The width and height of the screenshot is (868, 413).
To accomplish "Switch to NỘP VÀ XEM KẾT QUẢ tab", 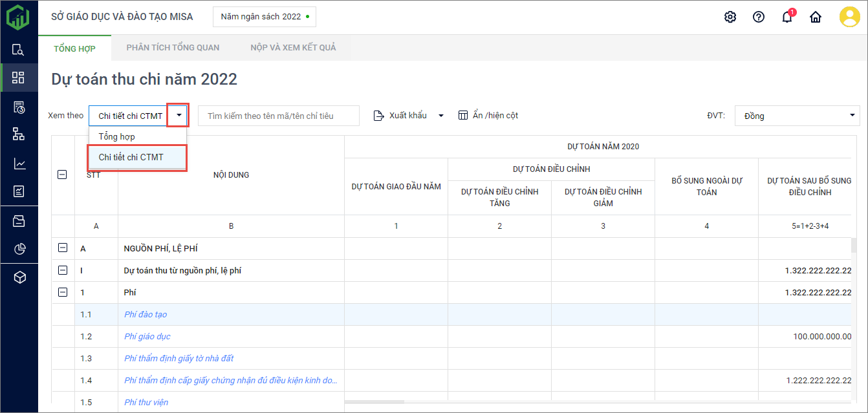I will [x=293, y=47].
